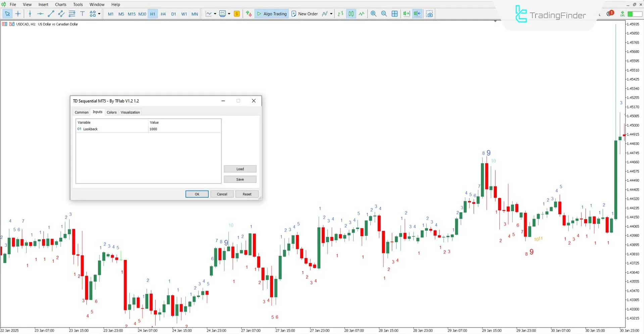Click the tile windows icon

(x=395, y=14)
